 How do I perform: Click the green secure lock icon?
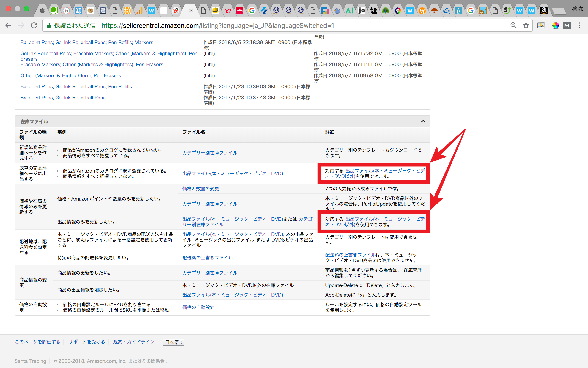[x=49, y=26]
